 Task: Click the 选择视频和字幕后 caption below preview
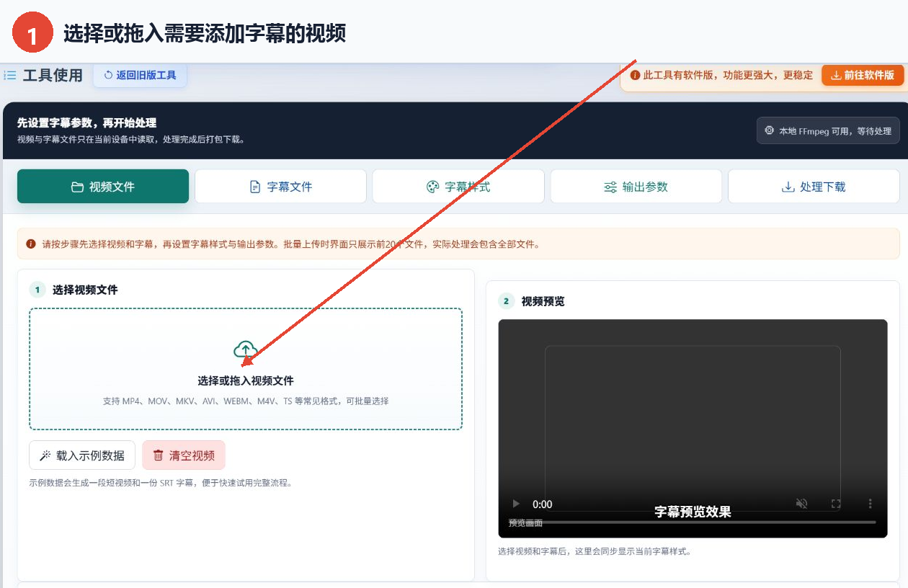pyautogui.click(x=595, y=551)
